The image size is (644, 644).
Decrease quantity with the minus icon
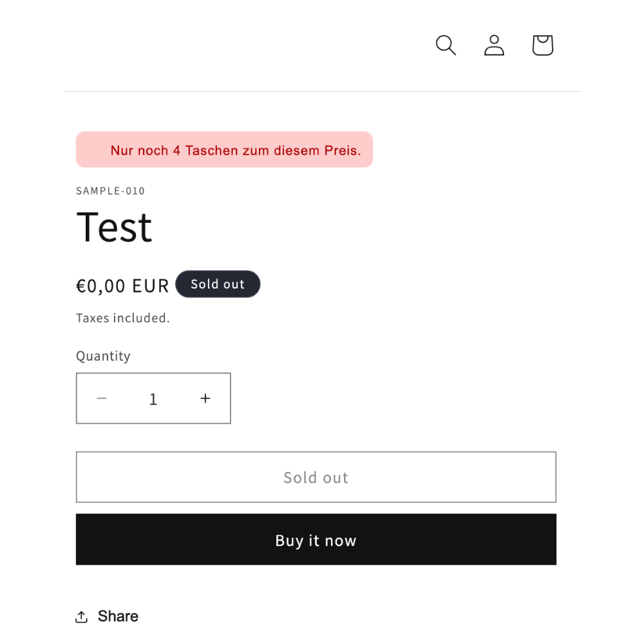(102, 399)
